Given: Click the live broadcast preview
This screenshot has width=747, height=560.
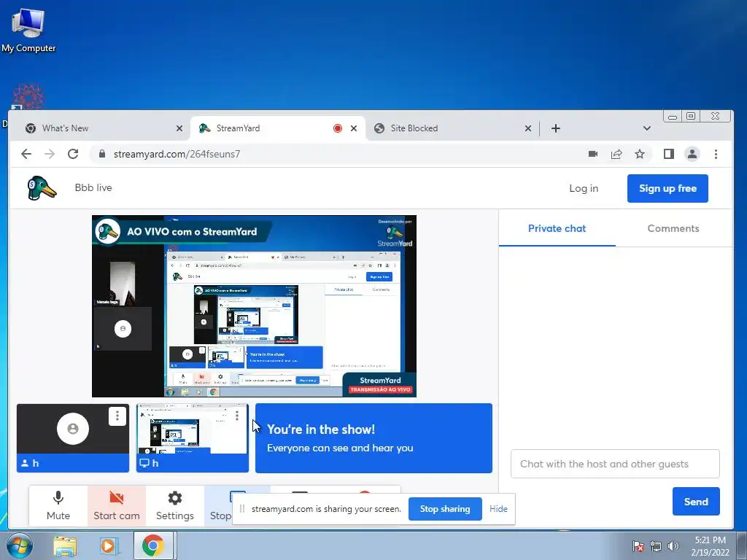Looking at the screenshot, I should [254, 306].
